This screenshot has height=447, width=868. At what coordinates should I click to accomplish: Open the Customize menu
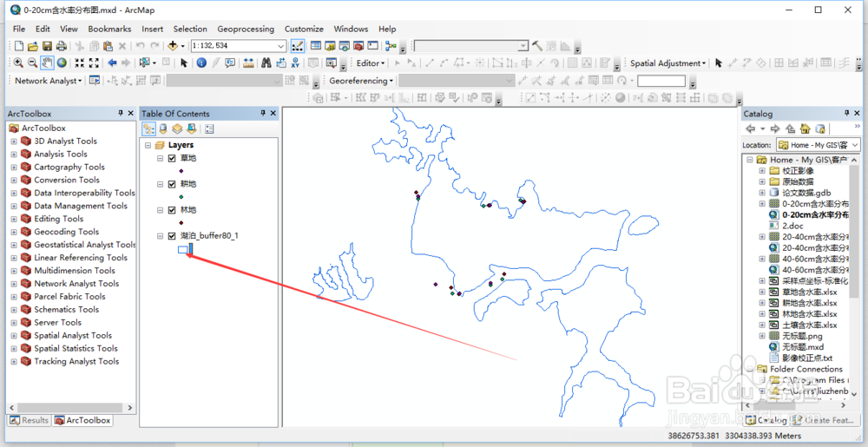coord(304,29)
